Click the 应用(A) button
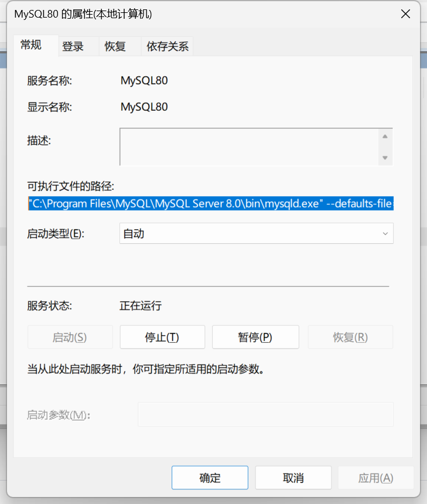This screenshot has height=504, width=427. tap(375, 478)
